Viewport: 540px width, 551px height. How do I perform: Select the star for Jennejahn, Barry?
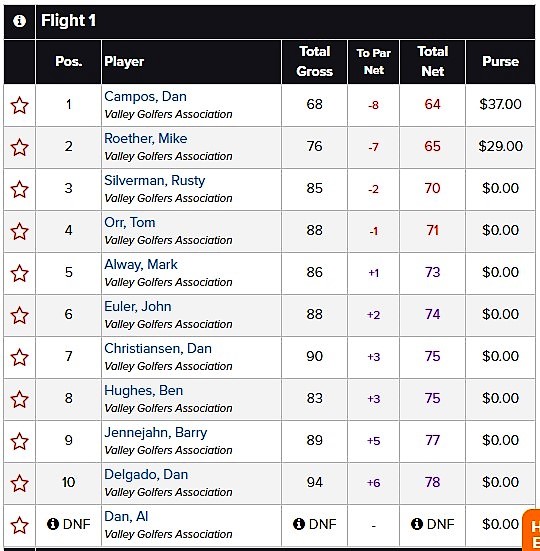point(19,441)
